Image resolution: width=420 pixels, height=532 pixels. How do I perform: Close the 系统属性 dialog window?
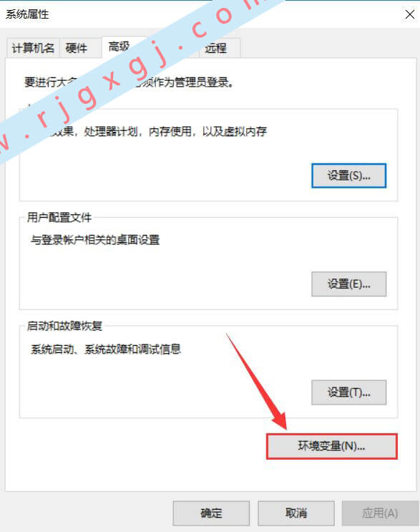point(410,14)
